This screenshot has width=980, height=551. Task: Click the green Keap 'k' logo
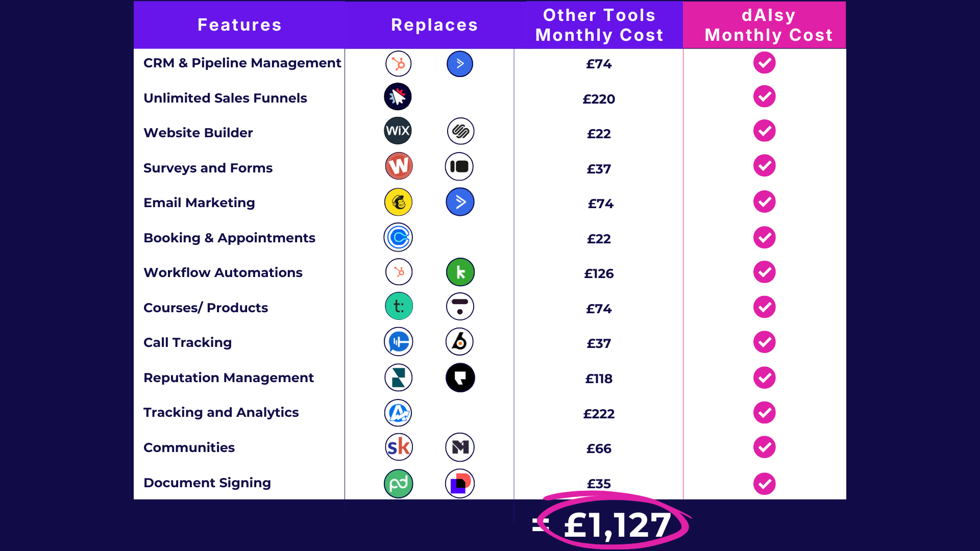460,272
